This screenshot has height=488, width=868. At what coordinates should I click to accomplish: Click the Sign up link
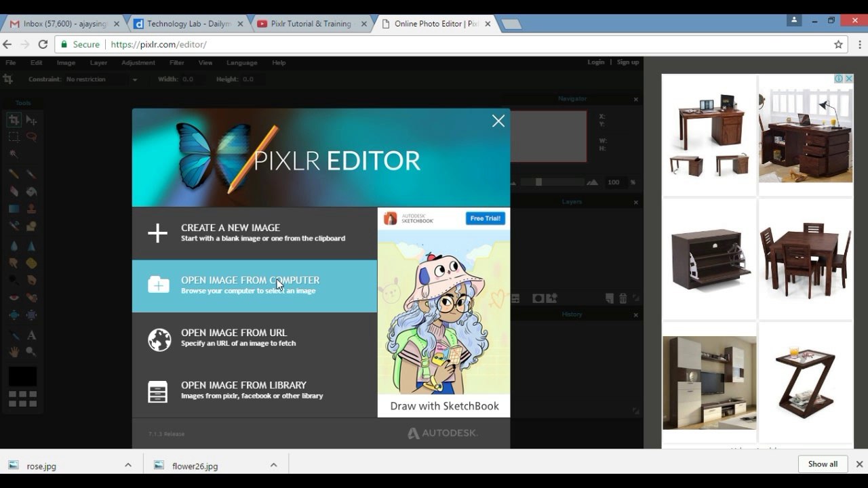click(x=628, y=62)
